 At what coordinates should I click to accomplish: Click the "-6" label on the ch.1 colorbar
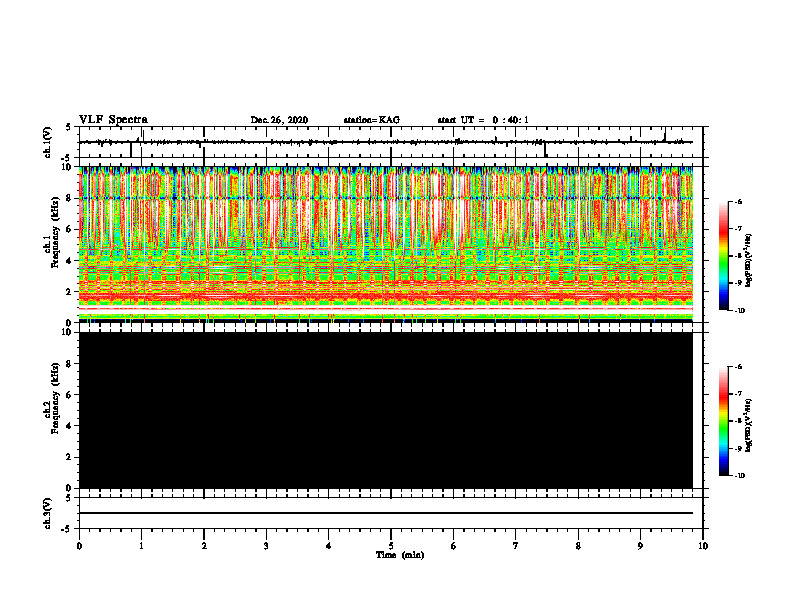pyautogui.click(x=738, y=202)
